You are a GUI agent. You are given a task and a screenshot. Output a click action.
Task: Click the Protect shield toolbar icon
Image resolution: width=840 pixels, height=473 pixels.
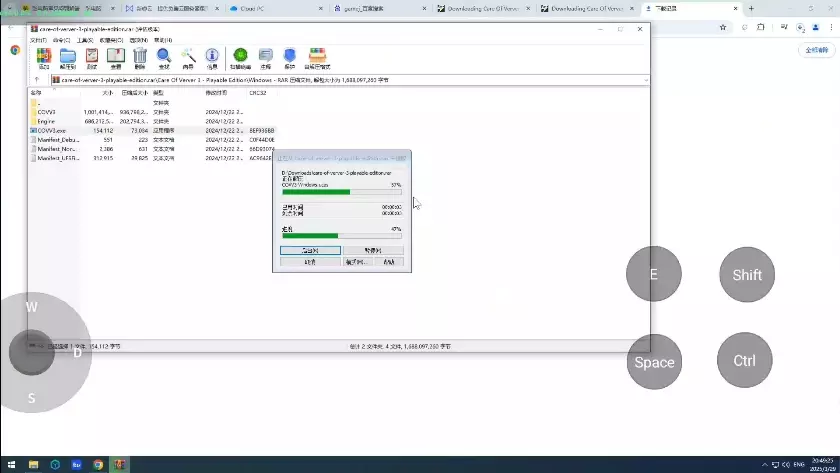coord(290,58)
